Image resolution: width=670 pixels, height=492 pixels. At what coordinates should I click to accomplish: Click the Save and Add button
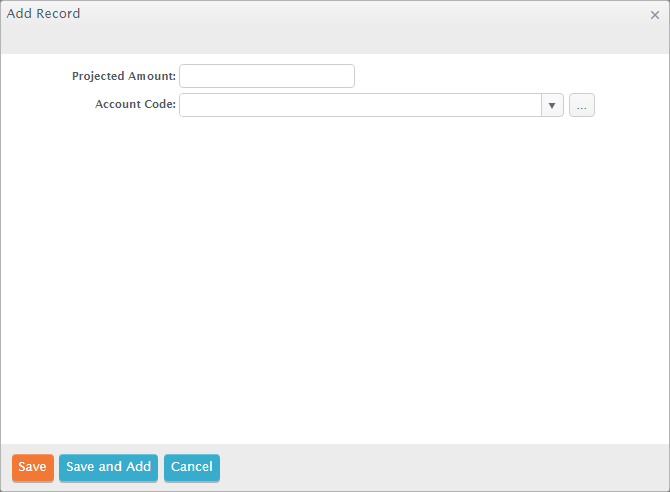[x=109, y=468]
